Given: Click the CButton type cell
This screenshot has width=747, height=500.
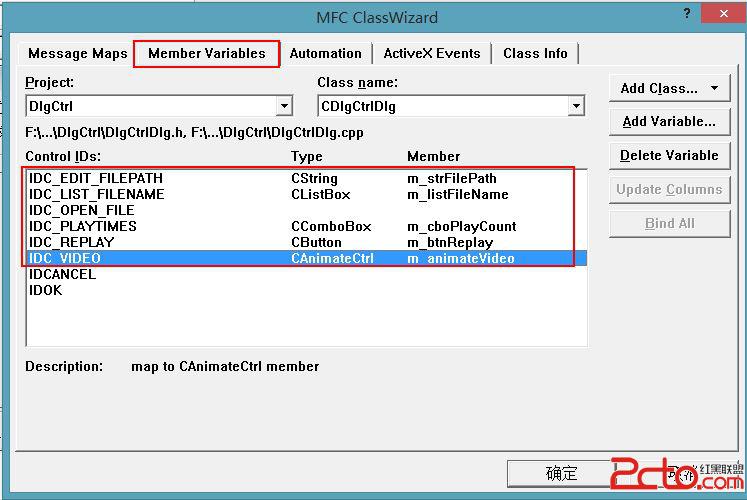Looking at the screenshot, I should tap(316, 242).
